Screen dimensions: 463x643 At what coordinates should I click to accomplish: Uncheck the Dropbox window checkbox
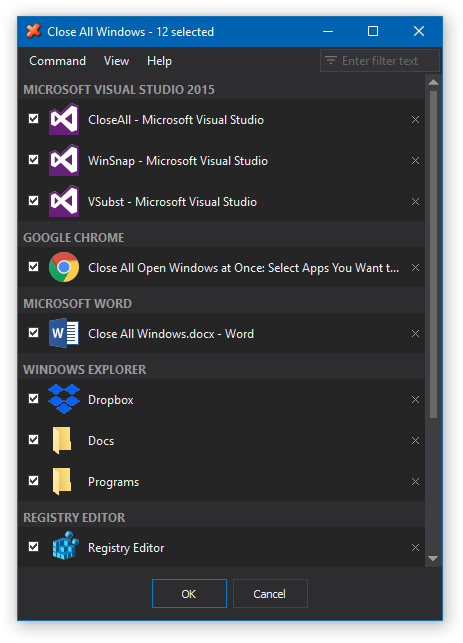[x=34, y=399]
